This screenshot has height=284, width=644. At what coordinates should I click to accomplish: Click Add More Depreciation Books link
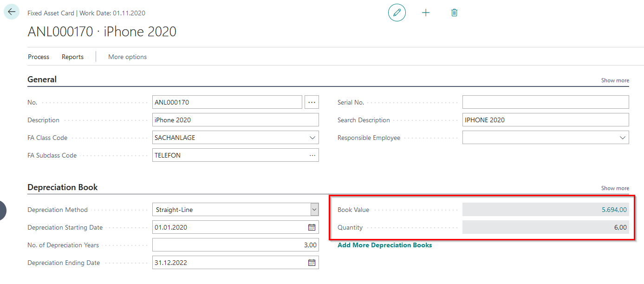point(384,245)
